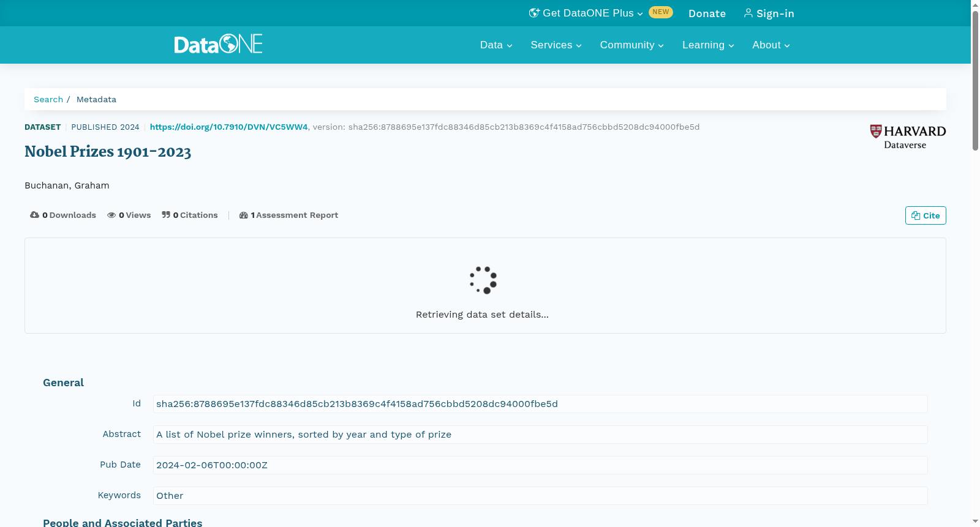The height and width of the screenshot is (527, 980).
Task: Expand the Services menu
Action: [x=556, y=45]
